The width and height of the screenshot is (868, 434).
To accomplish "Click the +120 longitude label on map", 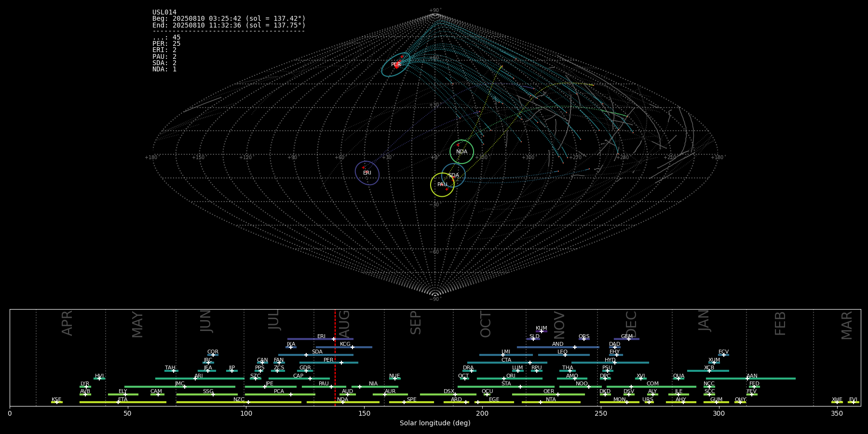I will point(245,158).
